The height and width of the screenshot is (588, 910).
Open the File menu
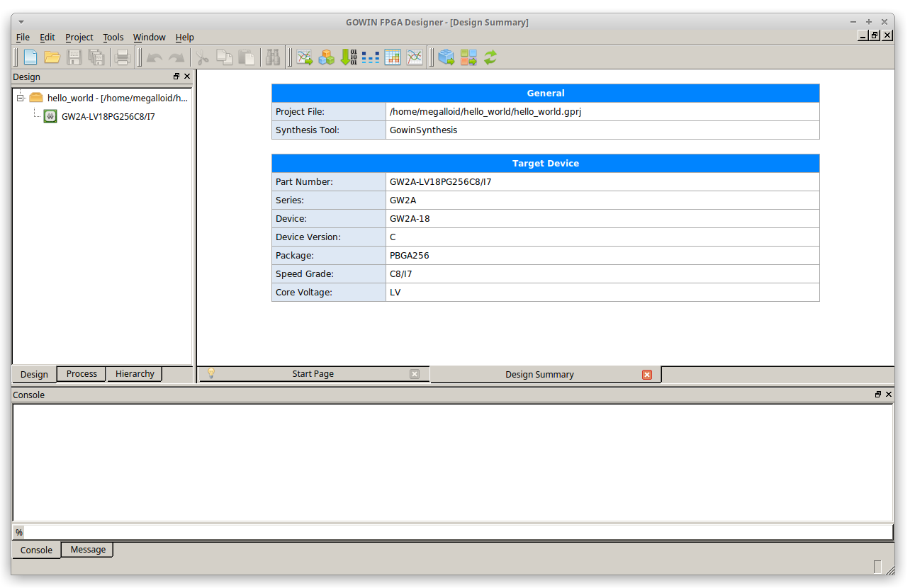pyautogui.click(x=23, y=38)
